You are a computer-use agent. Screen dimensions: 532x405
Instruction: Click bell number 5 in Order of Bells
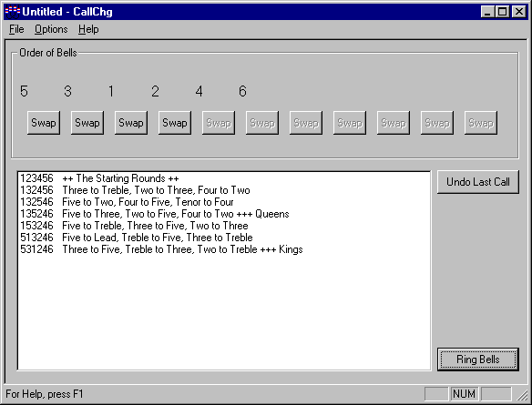pyautogui.click(x=24, y=91)
